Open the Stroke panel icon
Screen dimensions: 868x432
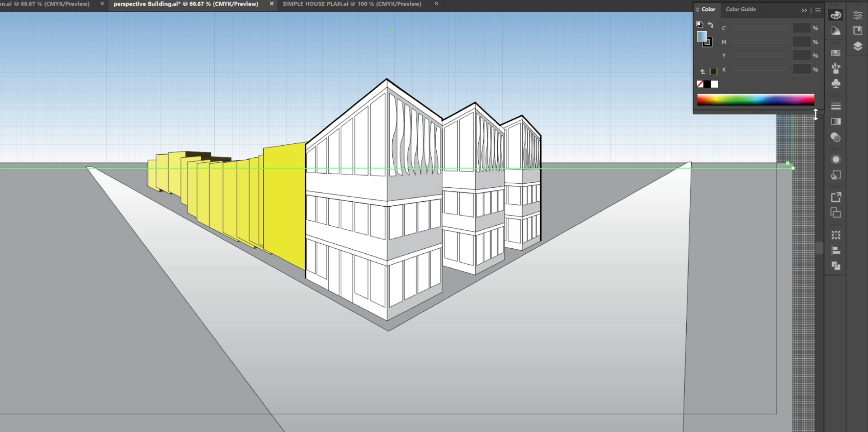[x=835, y=106]
